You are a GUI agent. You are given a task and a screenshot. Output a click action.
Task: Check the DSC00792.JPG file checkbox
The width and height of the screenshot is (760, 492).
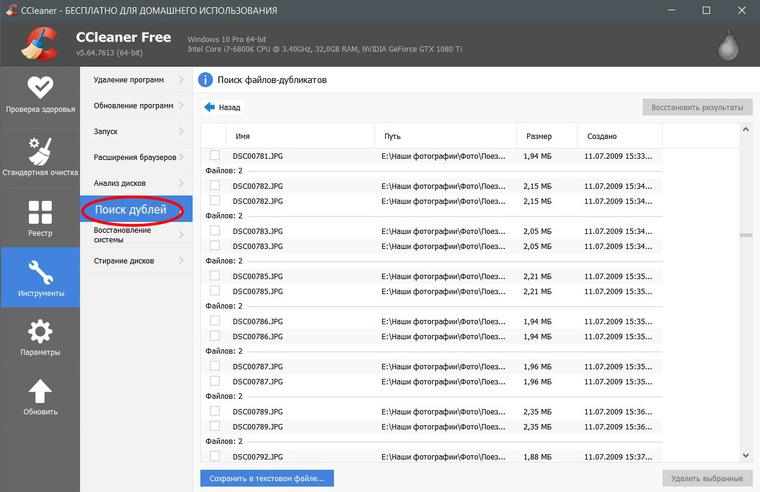215,456
